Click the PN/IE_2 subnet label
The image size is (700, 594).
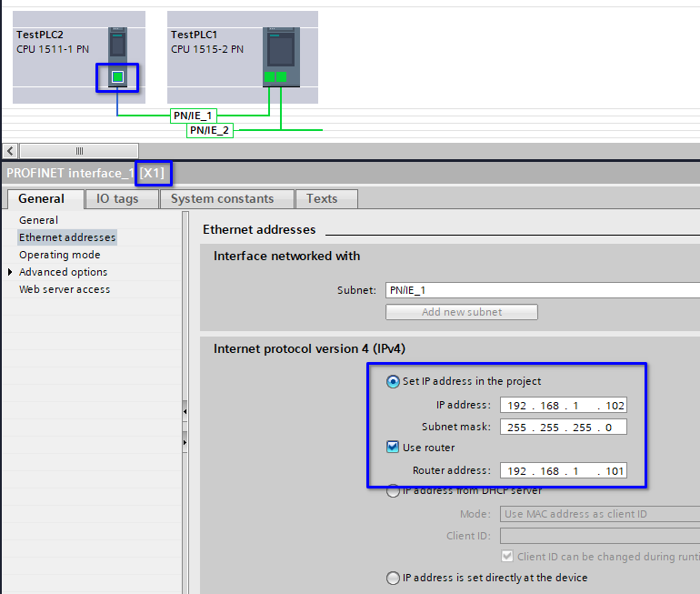tap(209, 130)
